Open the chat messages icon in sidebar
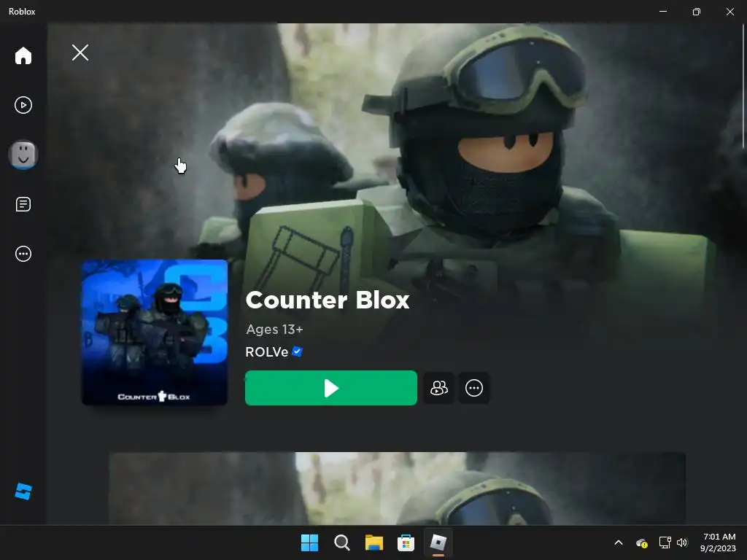 (23, 204)
